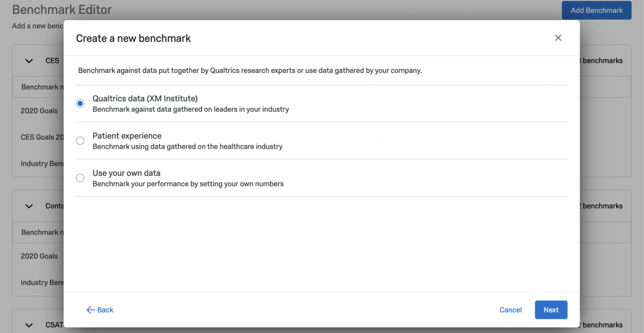This screenshot has height=333, width=644.
Task: Collapse the CSAT section chevron
Action: click(x=29, y=325)
